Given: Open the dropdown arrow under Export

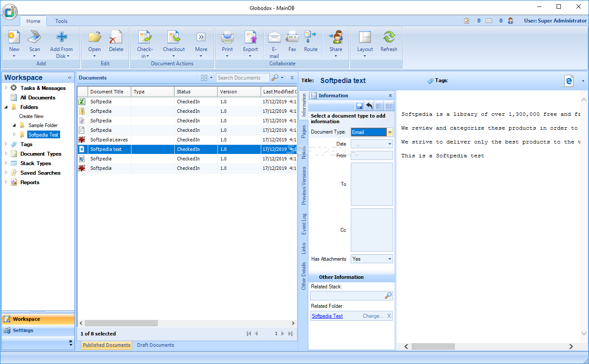Looking at the screenshot, I should click(250, 56).
